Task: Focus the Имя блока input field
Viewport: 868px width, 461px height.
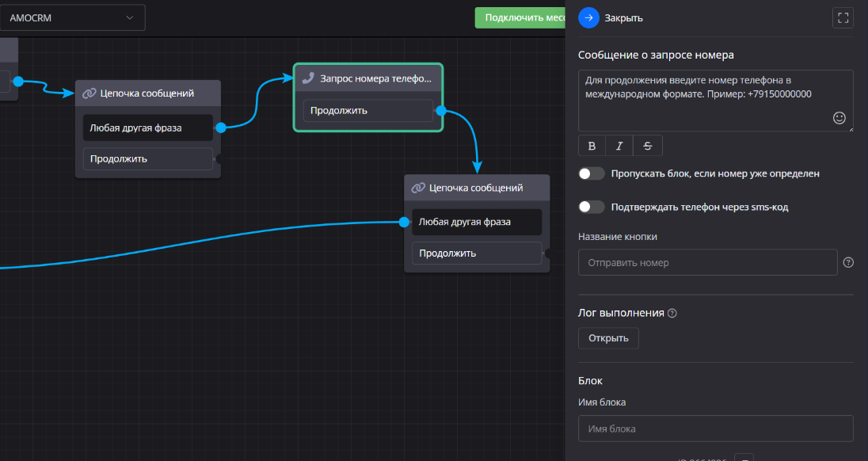Action: pyautogui.click(x=715, y=429)
